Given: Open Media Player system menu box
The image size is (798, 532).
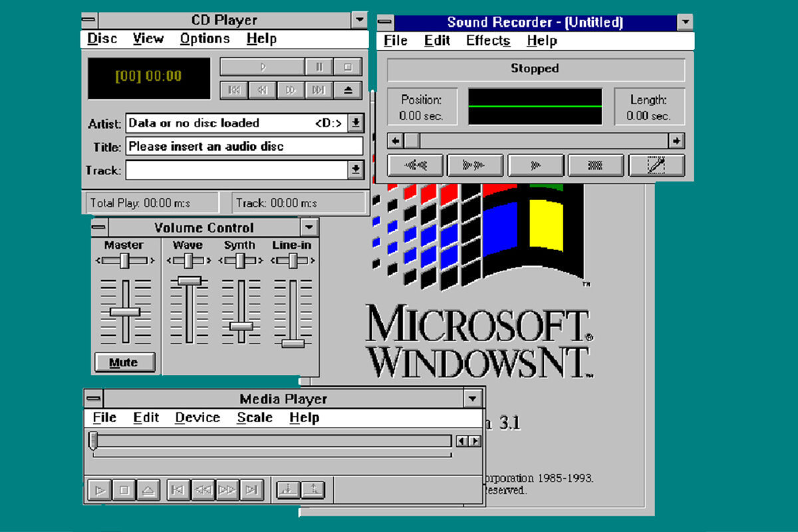Looking at the screenshot, I should [93, 398].
